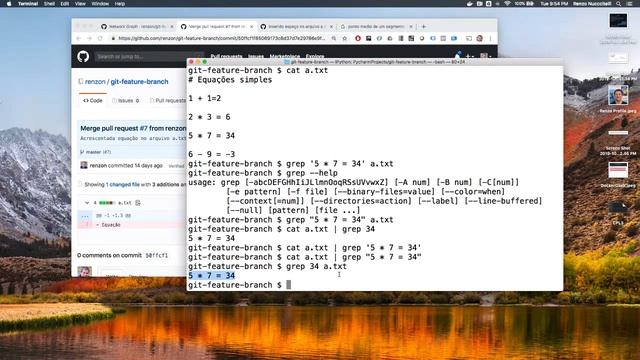The height and width of the screenshot is (360, 640).
Task: Close the ponto medio browser tab
Action: point(411,27)
